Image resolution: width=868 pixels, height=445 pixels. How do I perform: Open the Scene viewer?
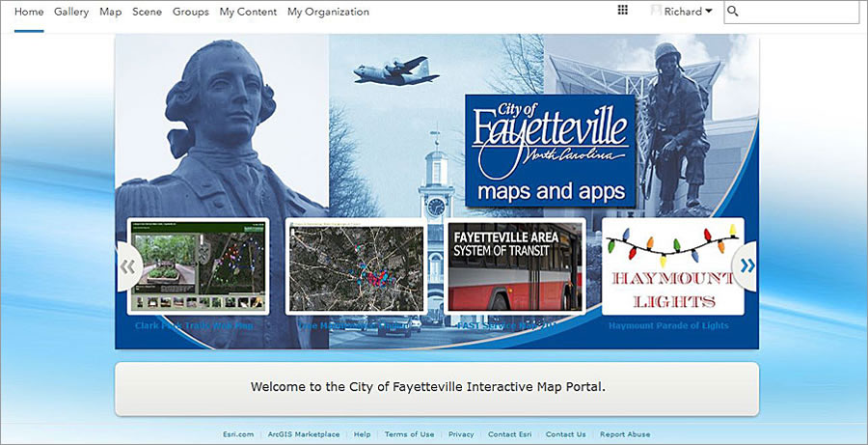click(x=147, y=12)
